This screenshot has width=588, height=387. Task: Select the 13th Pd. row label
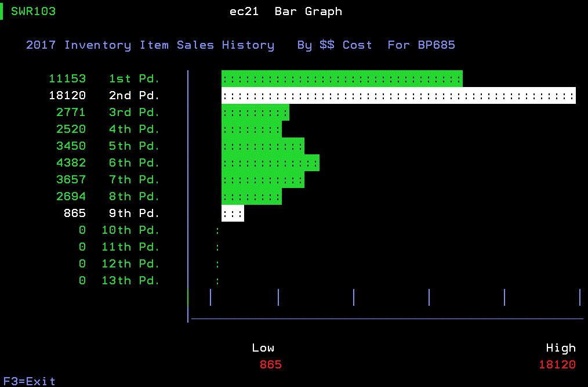coord(130,281)
